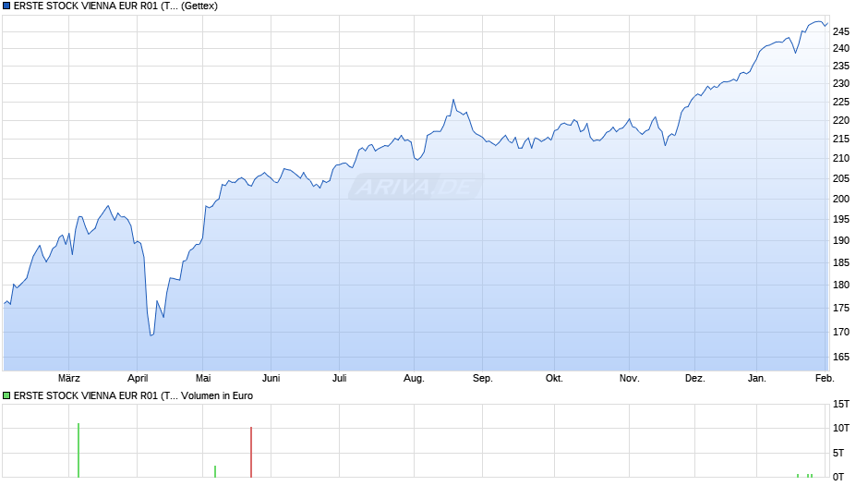Screen dimensions: 868x486
Task: Click the 'Feb.' month label
Action: coord(825,378)
